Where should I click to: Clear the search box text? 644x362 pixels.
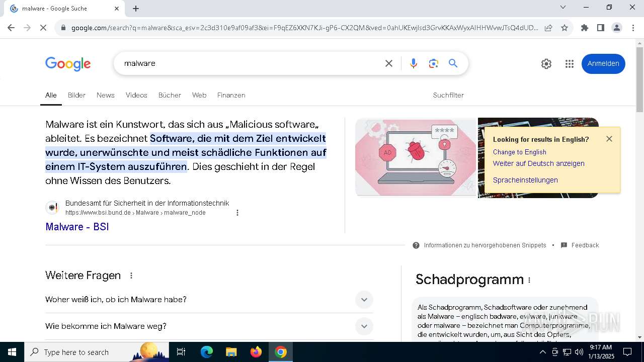pos(389,63)
